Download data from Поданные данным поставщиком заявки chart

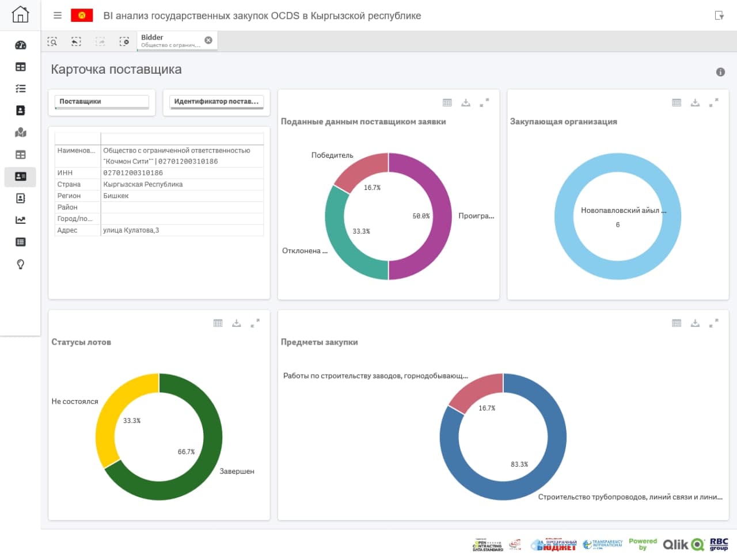click(x=466, y=102)
